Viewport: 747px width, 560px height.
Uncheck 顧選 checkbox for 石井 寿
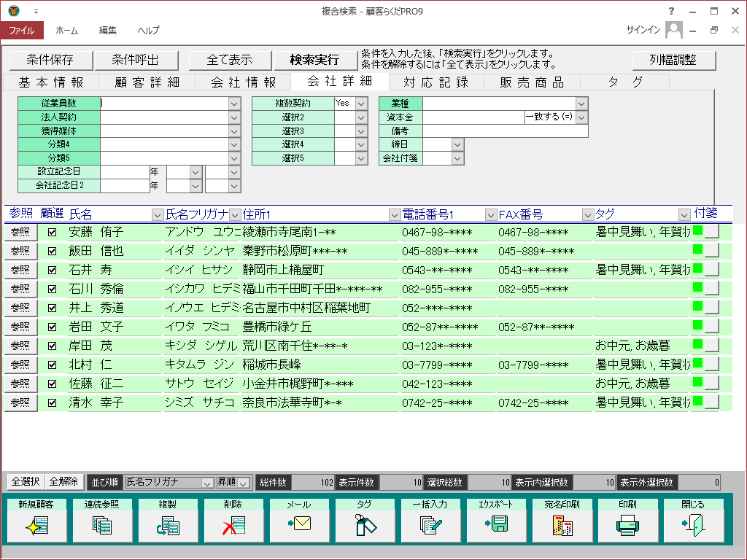click(52, 270)
